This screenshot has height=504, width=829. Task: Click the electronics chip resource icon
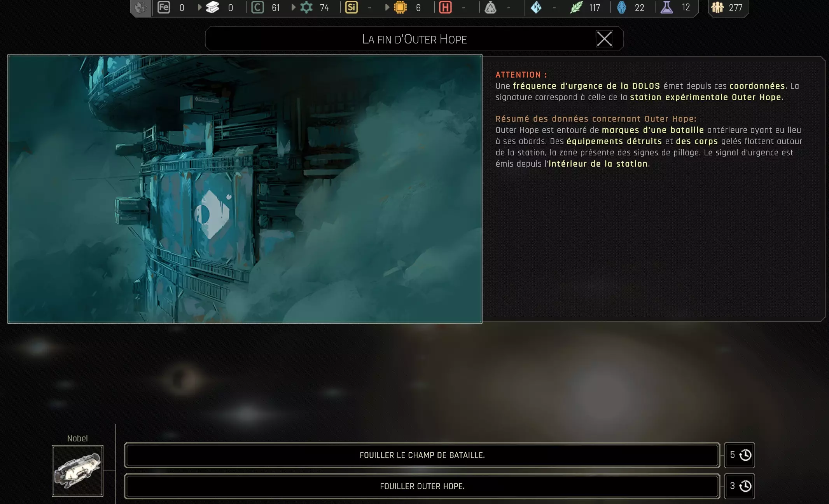(400, 7)
